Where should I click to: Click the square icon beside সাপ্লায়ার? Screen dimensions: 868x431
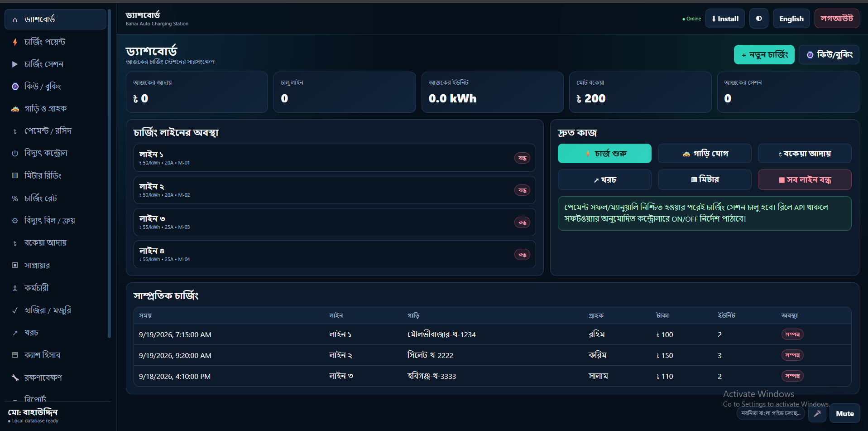pyautogui.click(x=15, y=265)
